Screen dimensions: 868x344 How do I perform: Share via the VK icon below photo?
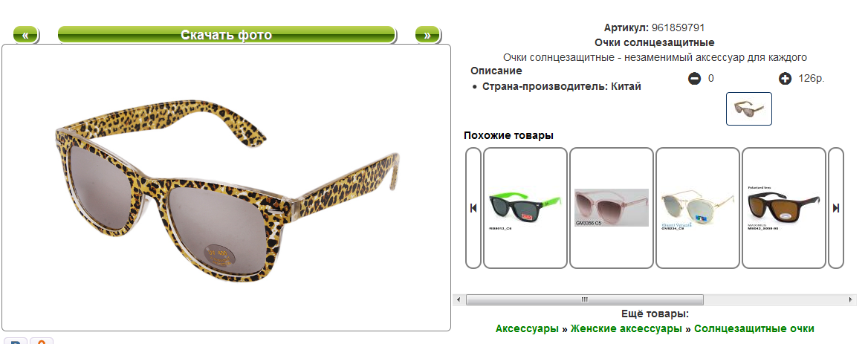[15, 341]
